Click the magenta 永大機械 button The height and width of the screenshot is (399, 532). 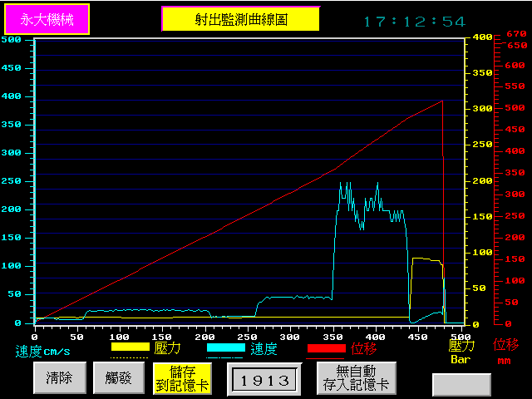tap(47, 19)
